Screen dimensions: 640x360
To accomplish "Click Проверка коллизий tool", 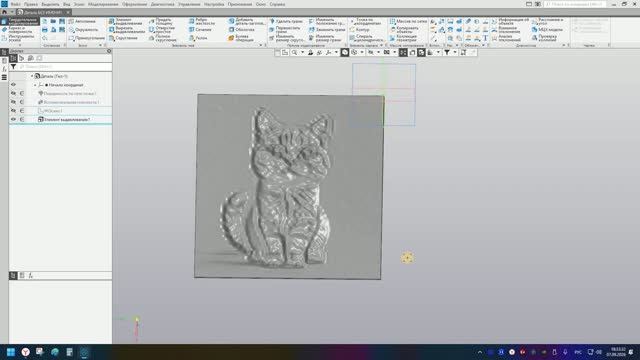I will click(x=544, y=38).
